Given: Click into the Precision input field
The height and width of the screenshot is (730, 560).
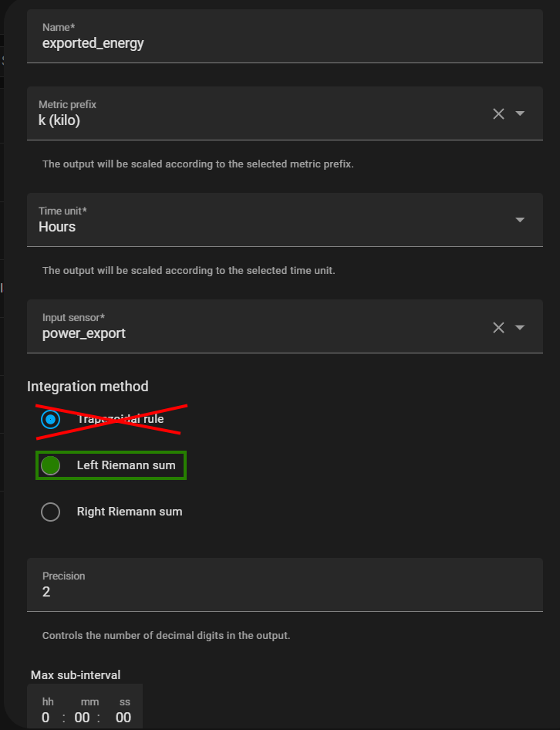Looking at the screenshot, I should pos(285,592).
